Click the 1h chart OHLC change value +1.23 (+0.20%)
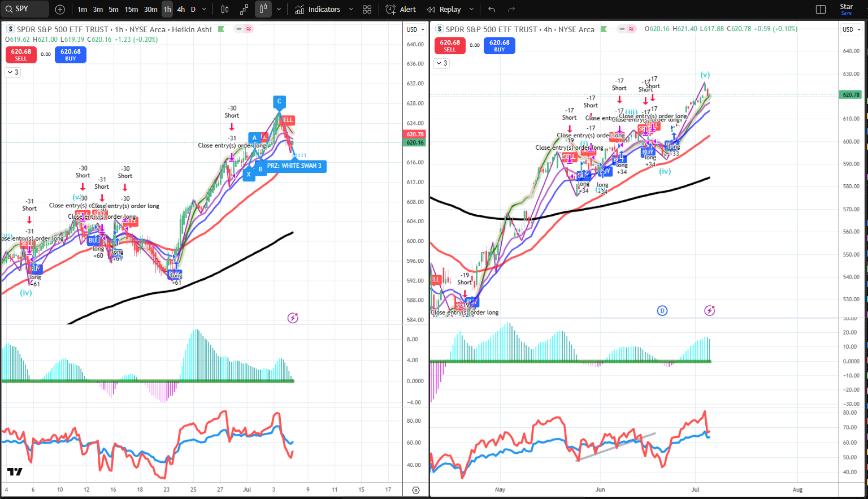The width and height of the screenshot is (868, 499). [136, 40]
